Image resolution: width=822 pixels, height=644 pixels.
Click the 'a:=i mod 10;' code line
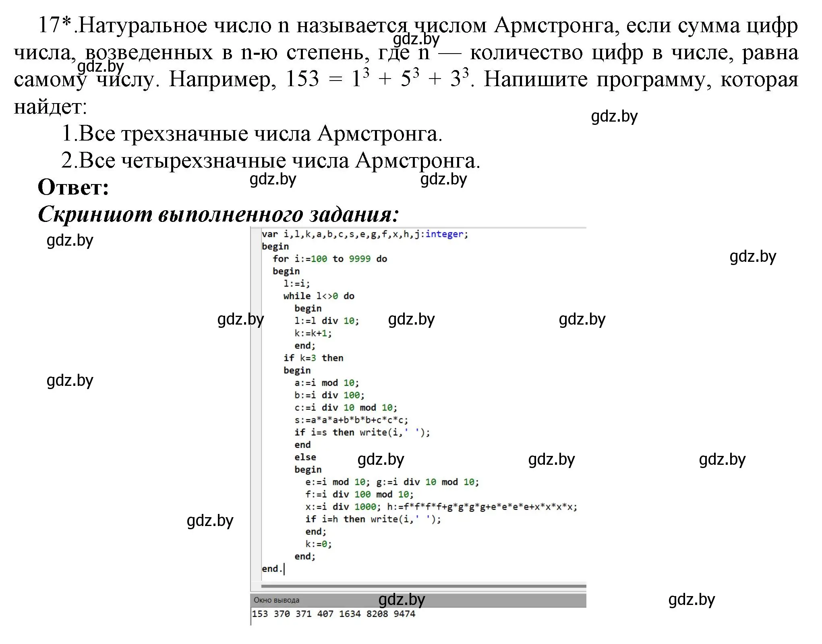pyautogui.click(x=327, y=383)
